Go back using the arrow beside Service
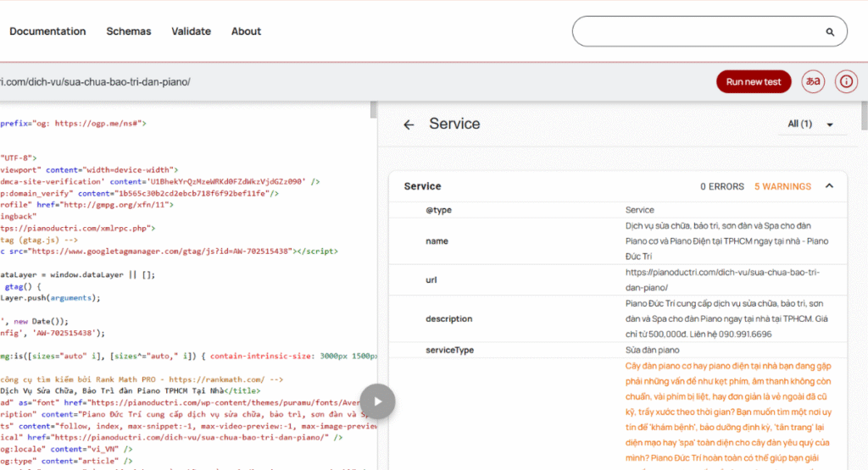The image size is (868, 470). pos(409,124)
